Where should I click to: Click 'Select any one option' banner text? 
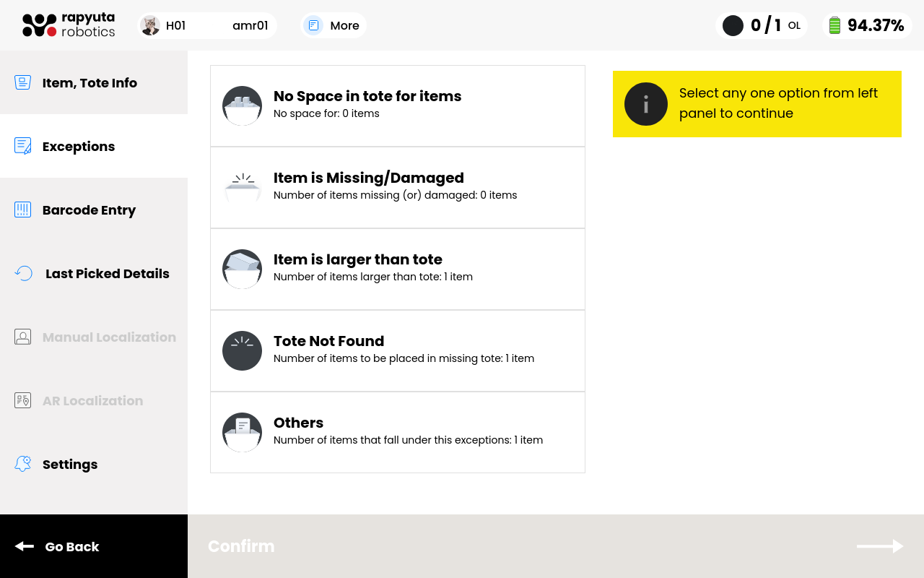pyautogui.click(x=778, y=103)
